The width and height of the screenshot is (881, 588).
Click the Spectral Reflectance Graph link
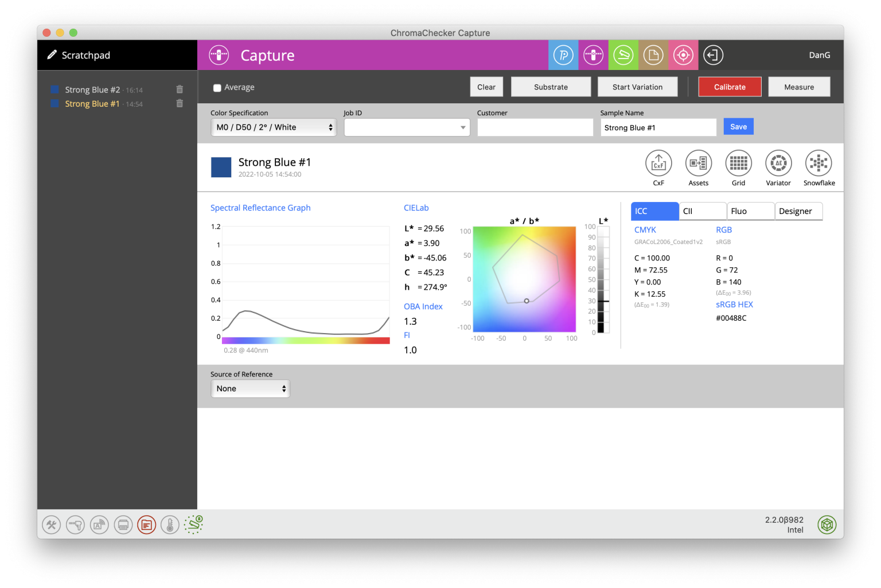click(260, 208)
